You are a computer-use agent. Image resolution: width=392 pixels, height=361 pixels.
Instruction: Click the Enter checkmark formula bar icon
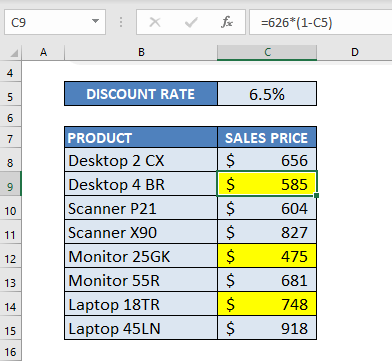(x=191, y=22)
